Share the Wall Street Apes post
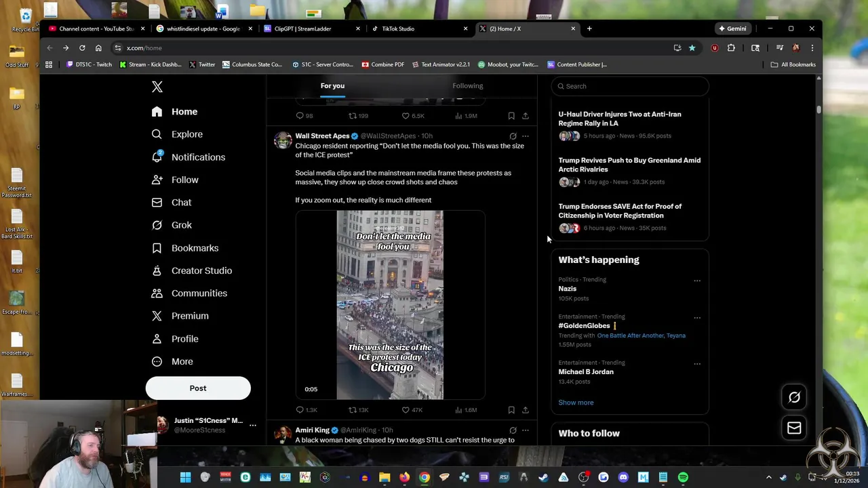This screenshot has height=488, width=868. 525,410
